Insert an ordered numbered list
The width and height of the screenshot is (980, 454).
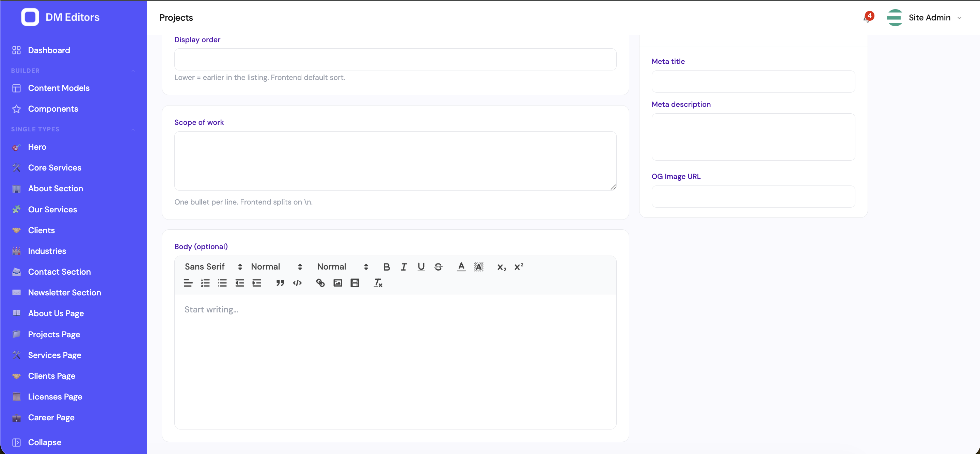[x=205, y=283]
